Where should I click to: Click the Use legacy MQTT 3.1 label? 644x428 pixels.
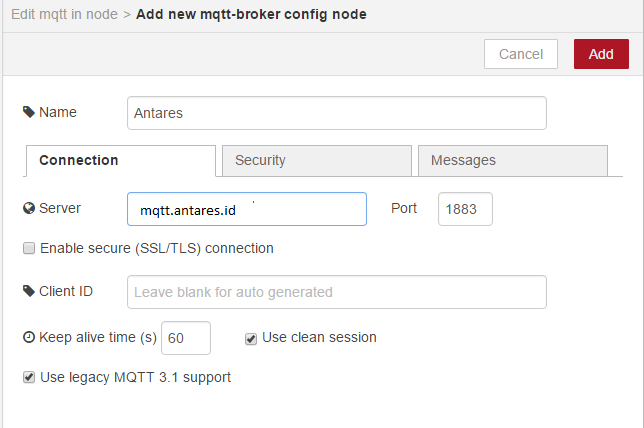135,378
